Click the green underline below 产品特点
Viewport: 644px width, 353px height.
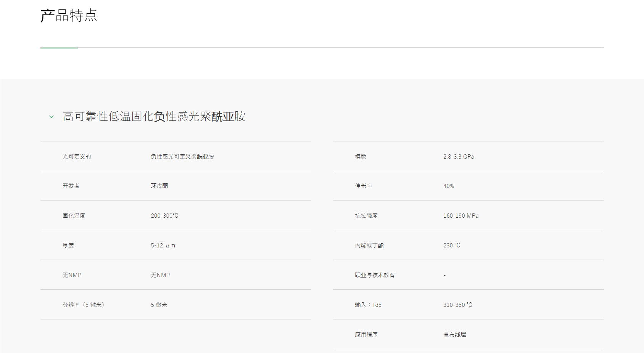(x=59, y=48)
